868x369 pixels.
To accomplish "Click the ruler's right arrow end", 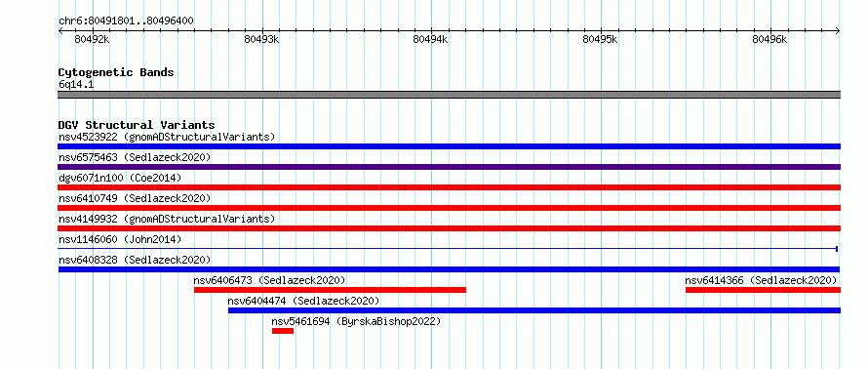I will point(838,31).
